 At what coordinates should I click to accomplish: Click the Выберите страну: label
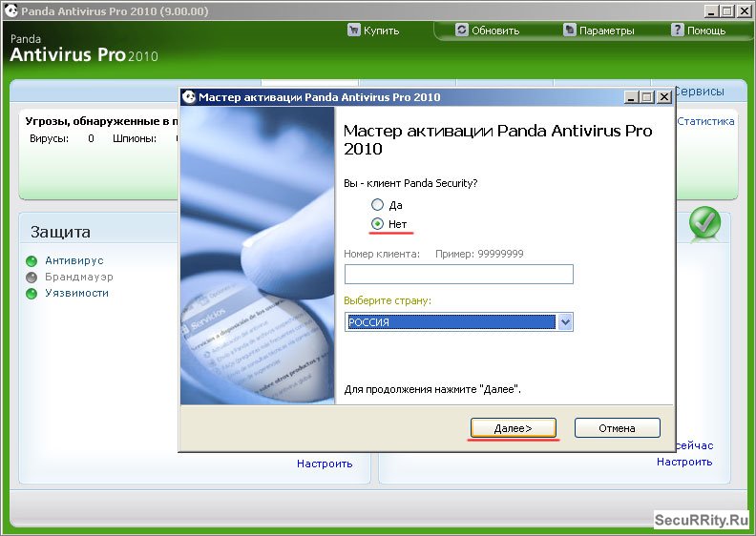(388, 300)
